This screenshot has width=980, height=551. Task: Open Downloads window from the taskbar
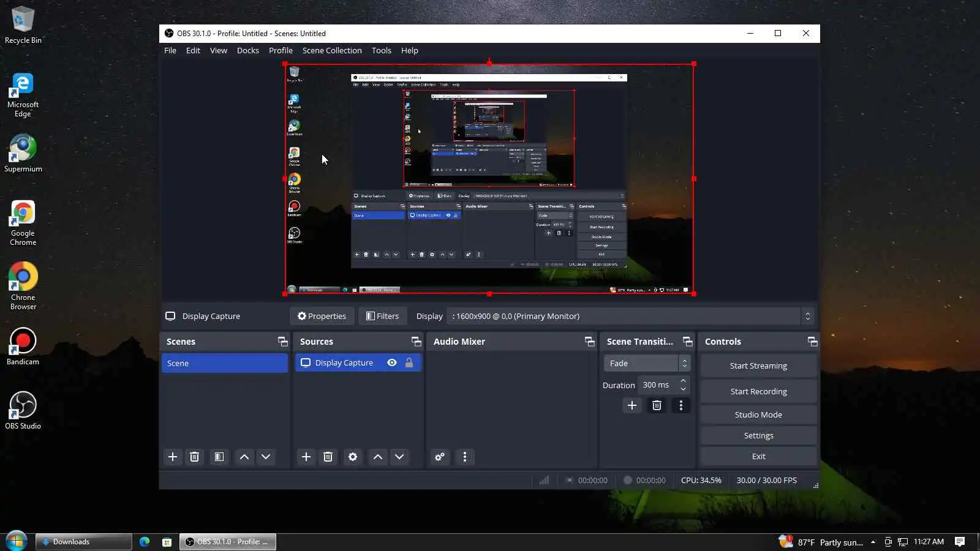point(83,542)
